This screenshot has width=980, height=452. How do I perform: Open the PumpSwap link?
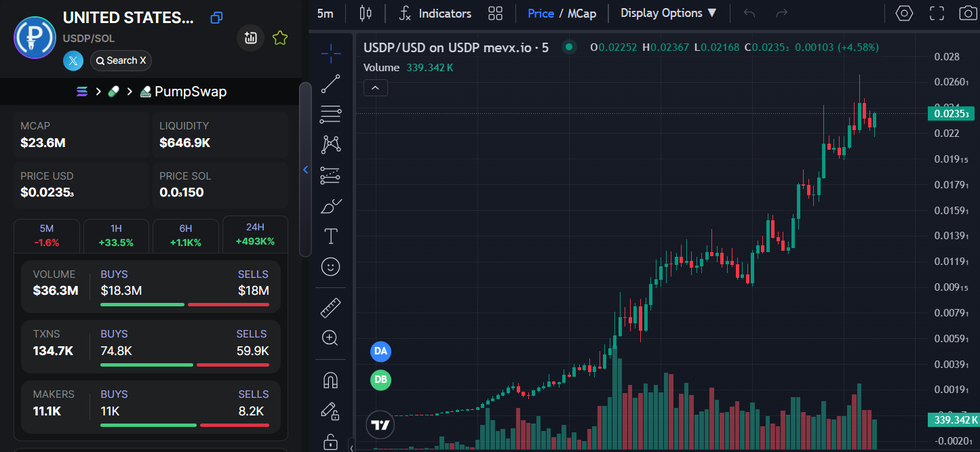183,91
